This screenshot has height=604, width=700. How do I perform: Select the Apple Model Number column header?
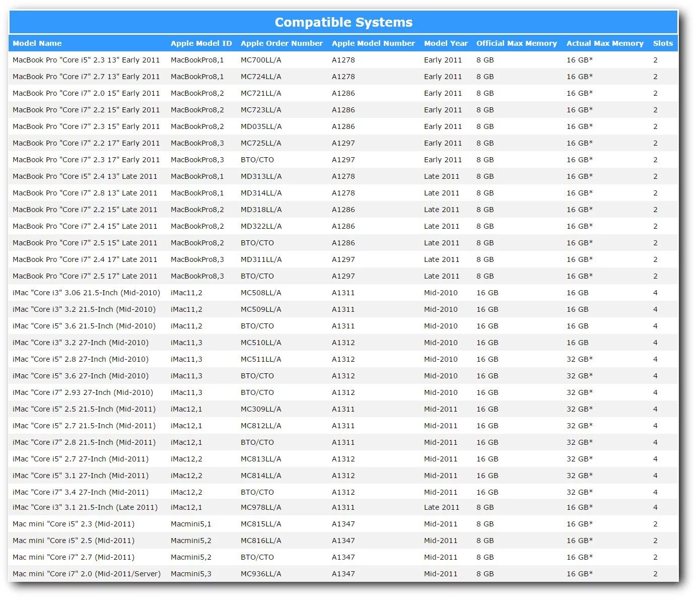point(373,43)
